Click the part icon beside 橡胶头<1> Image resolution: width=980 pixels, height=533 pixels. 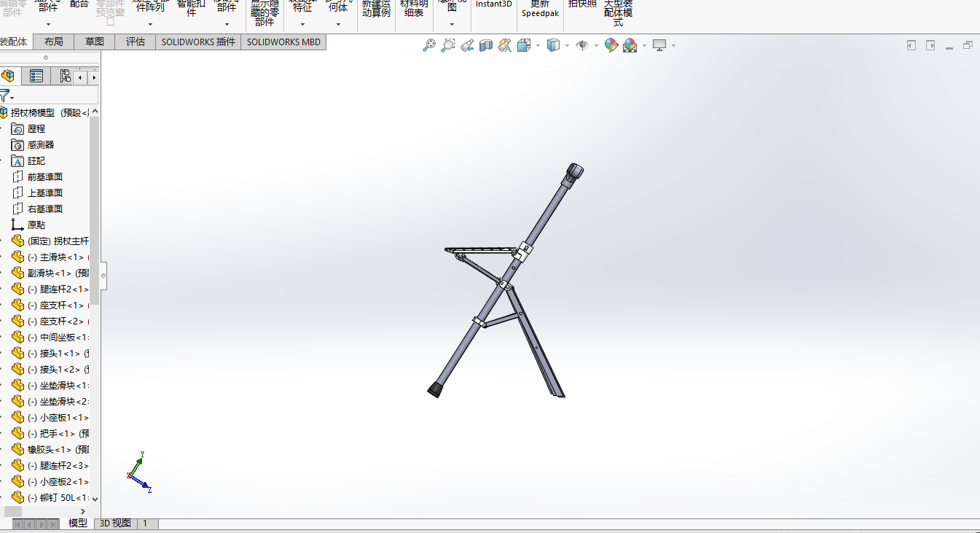point(17,449)
